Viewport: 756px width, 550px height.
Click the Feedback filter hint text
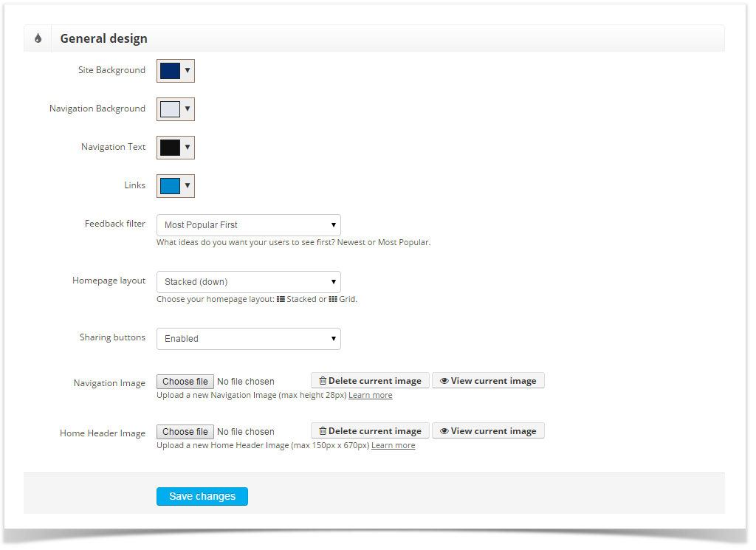coord(294,242)
